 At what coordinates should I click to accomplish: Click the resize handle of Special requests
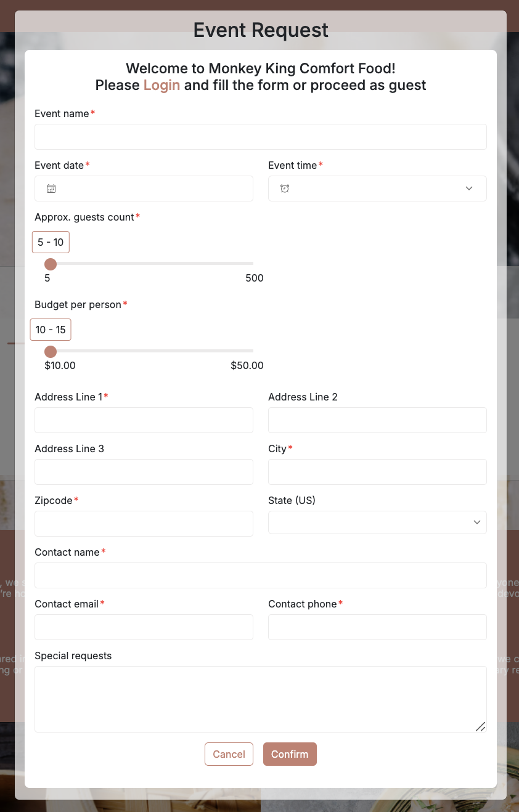tap(481, 726)
